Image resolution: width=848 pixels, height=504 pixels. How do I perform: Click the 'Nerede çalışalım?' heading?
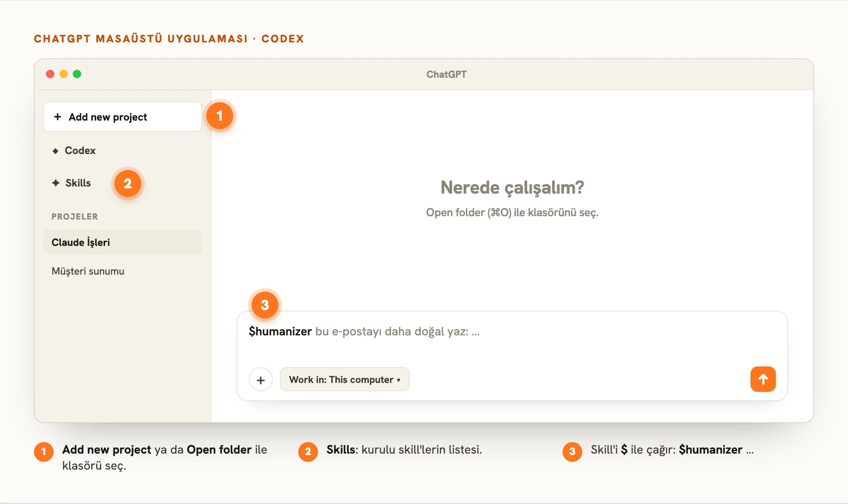pos(512,187)
